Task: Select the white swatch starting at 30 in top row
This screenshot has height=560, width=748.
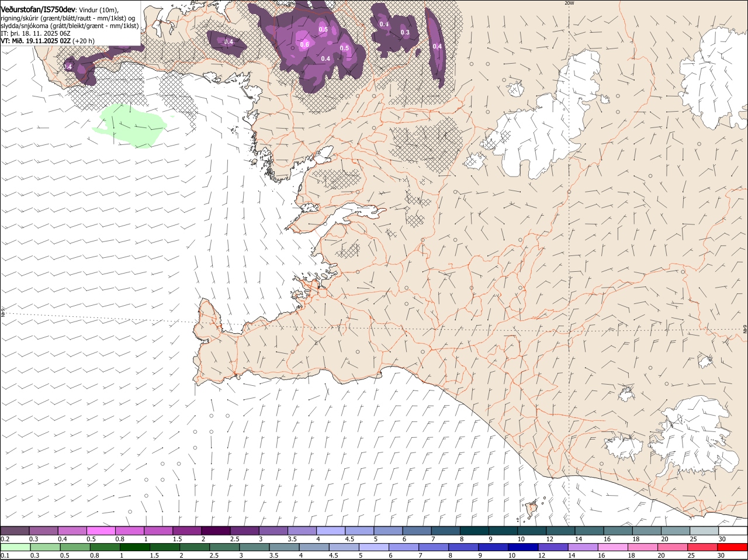Action: click(x=733, y=531)
